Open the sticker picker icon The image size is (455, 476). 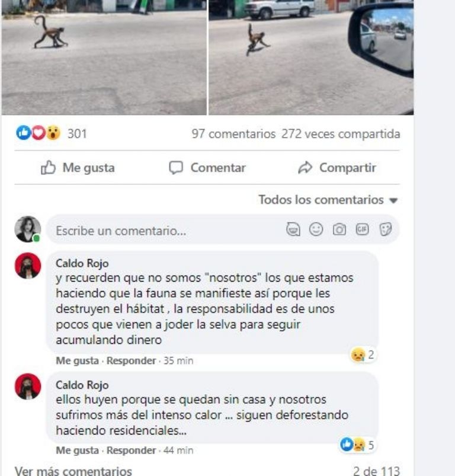coord(386,229)
